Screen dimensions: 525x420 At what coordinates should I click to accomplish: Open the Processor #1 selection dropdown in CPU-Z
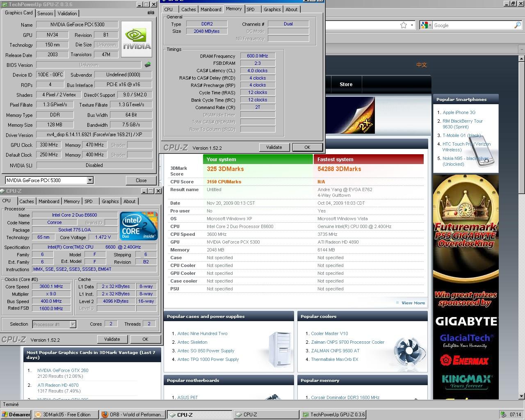tap(73, 324)
